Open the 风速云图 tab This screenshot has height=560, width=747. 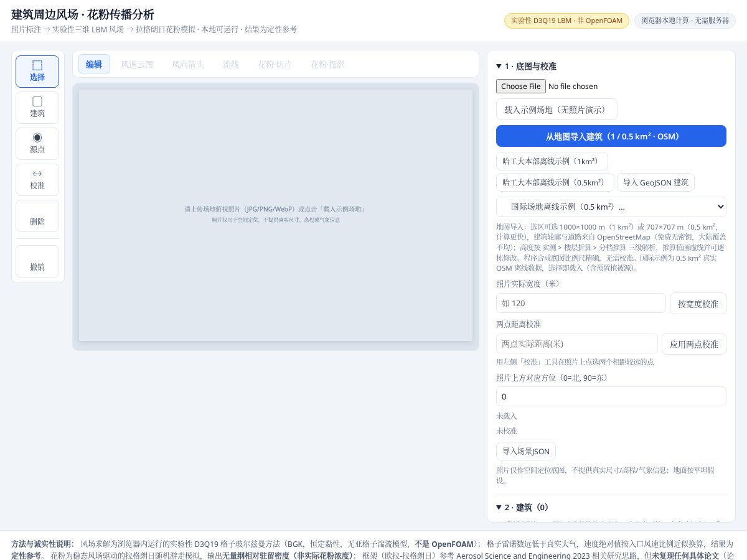(x=137, y=64)
